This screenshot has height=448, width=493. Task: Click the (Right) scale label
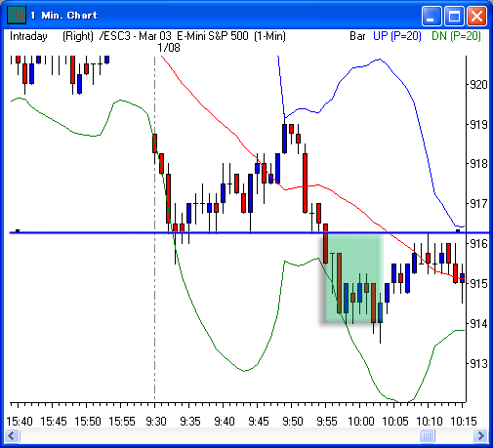click(78, 36)
